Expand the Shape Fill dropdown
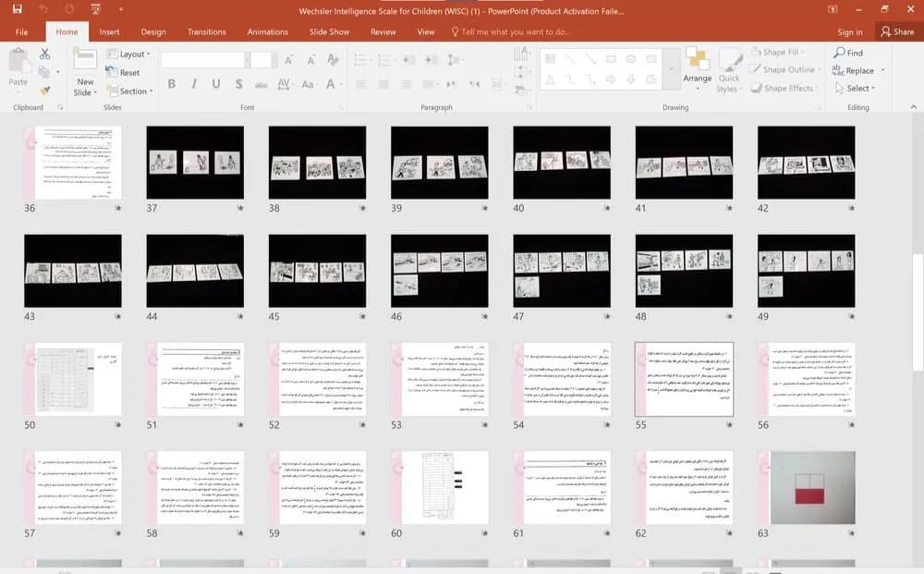The height and width of the screenshot is (574, 924). [x=778, y=53]
